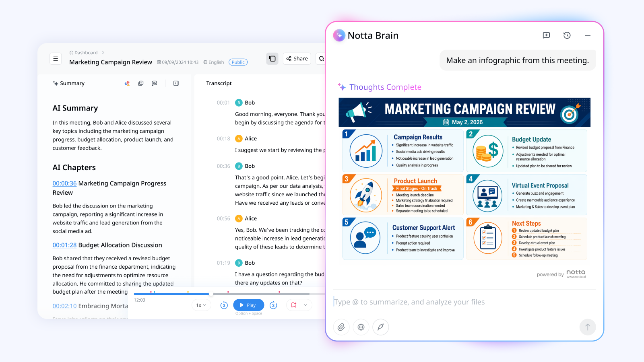Open Notta Brain chat history

[567, 35]
